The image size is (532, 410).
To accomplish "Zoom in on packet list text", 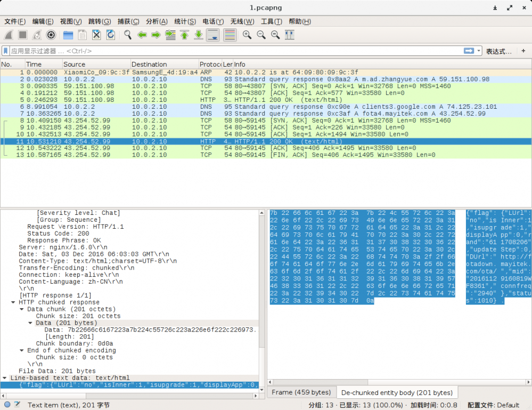I will (247, 35).
